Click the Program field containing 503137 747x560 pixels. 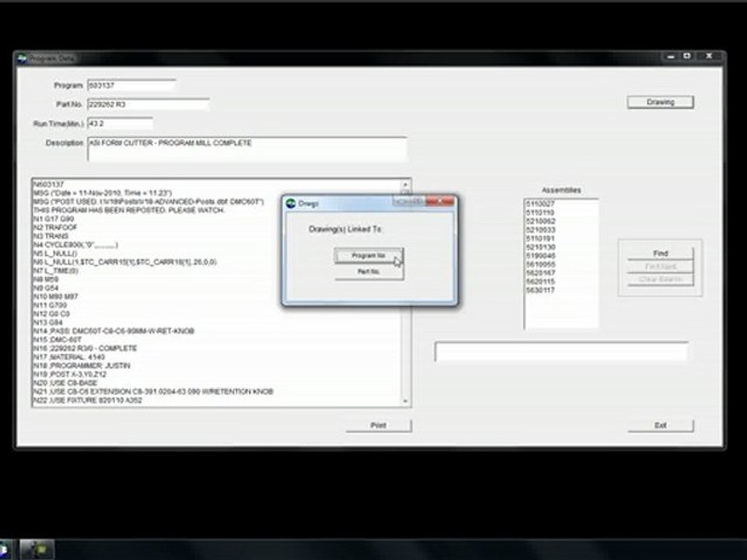tap(132, 86)
